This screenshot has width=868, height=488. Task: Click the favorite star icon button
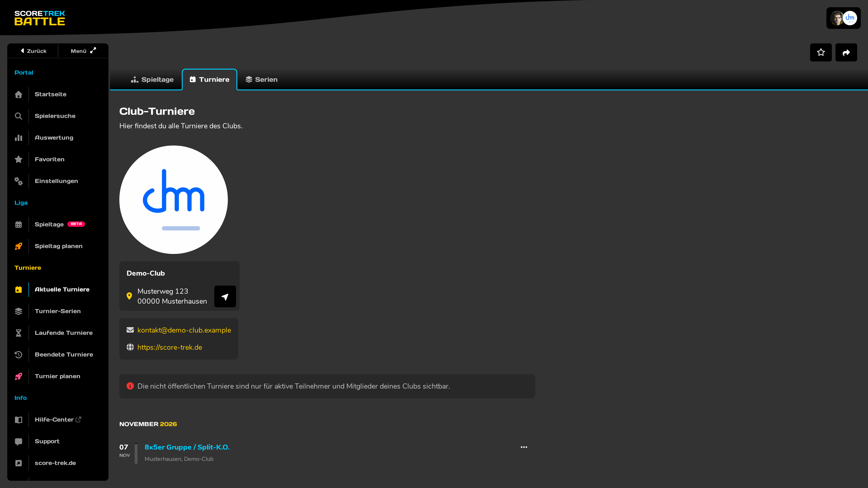pos(821,53)
